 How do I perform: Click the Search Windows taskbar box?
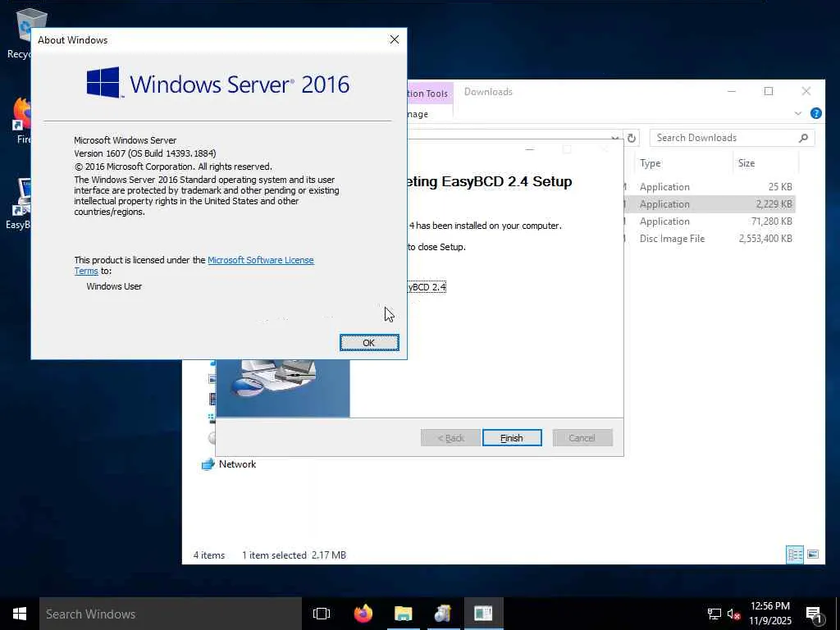tap(171, 614)
